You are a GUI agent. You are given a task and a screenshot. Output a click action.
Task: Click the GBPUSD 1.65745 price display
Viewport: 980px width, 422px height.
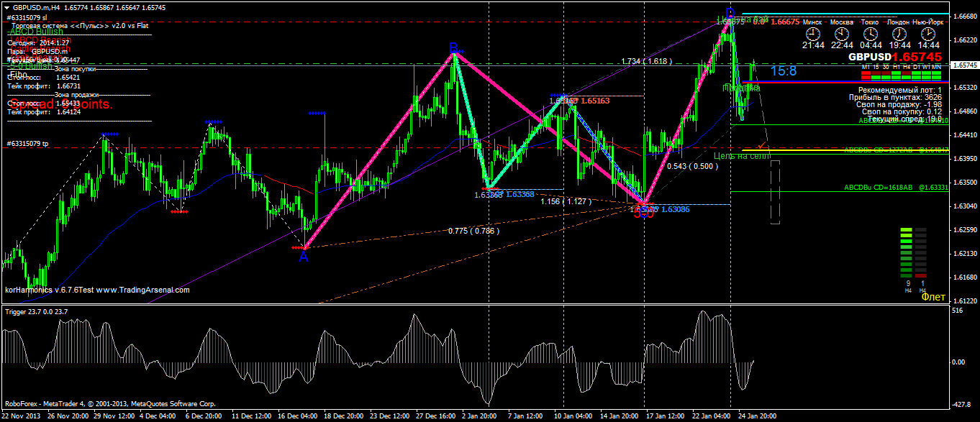coord(894,56)
